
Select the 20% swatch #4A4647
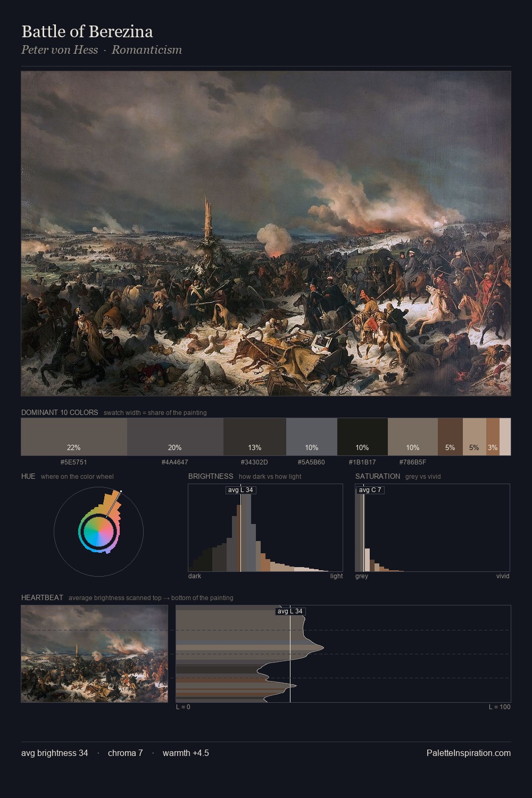click(x=175, y=437)
